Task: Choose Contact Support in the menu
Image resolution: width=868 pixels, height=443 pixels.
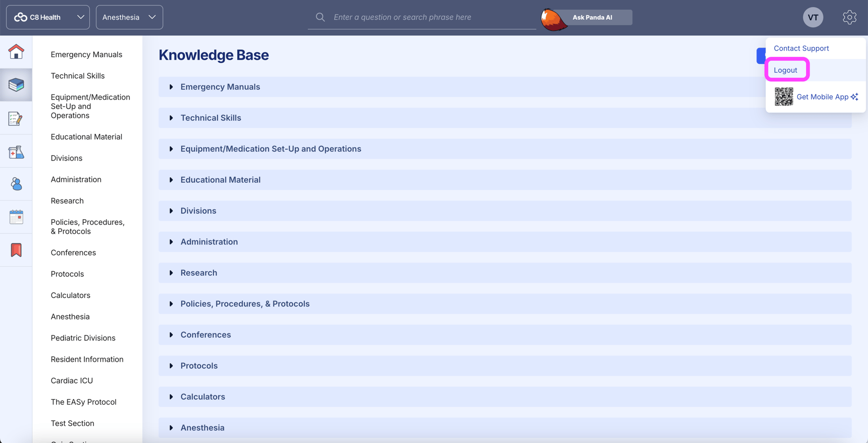Action: coord(801,48)
